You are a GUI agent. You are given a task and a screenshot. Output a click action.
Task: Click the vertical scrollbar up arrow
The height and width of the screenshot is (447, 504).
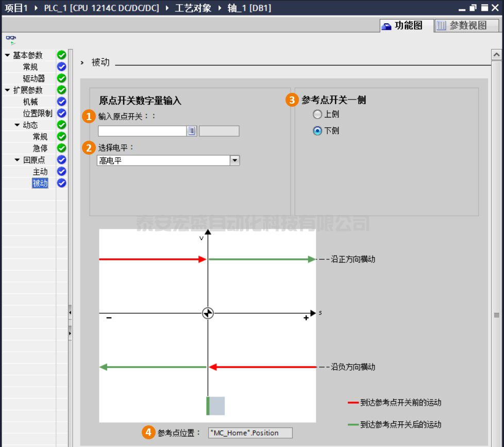tap(497, 54)
